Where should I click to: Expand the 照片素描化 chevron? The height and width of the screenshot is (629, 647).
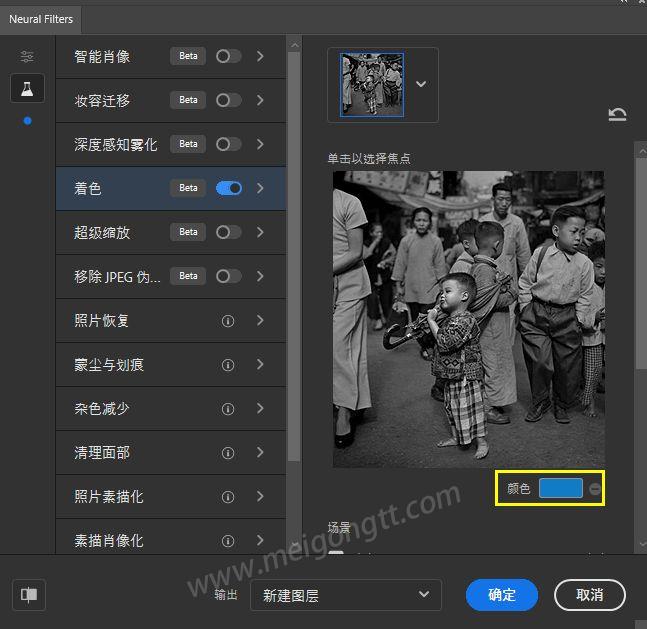click(260, 497)
